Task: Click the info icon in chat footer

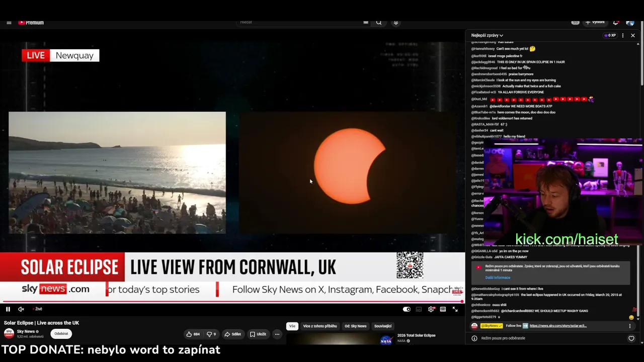Action: [474, 338]
